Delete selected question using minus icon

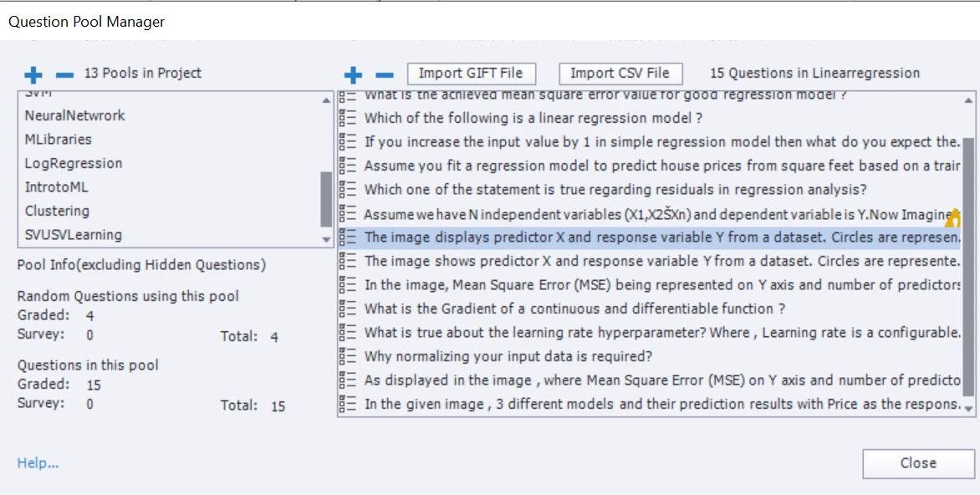click(x=385, y=75)
